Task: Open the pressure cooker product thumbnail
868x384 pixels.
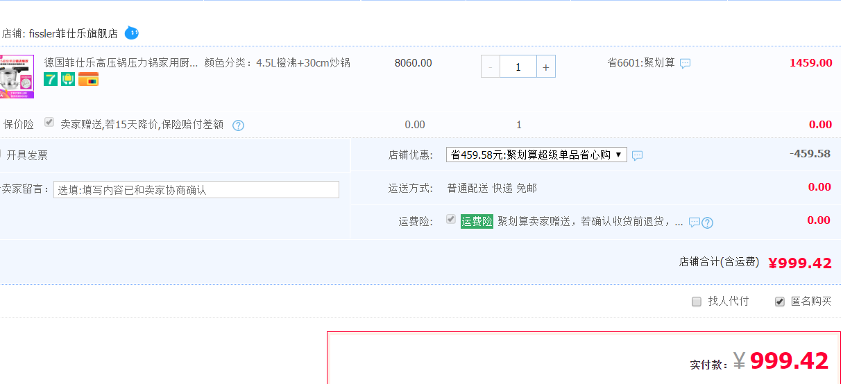Action: 16,76
